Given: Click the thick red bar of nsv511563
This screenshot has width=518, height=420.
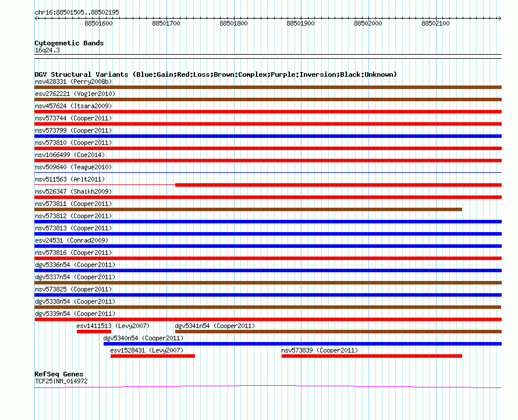Looking at the screenshot, I should (x=338, y=185).
